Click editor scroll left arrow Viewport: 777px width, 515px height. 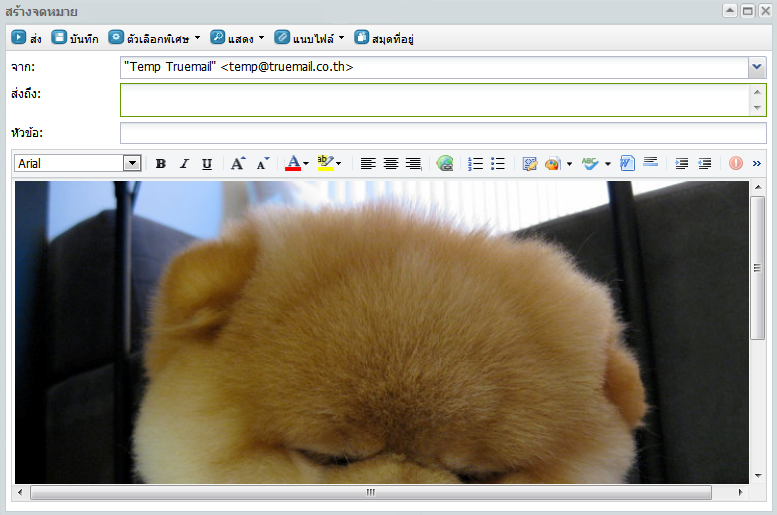pos(20,492)
